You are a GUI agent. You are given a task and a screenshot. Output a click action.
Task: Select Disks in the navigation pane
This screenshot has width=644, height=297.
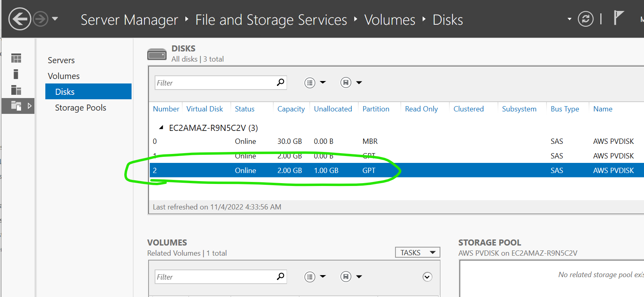[88, 92]
